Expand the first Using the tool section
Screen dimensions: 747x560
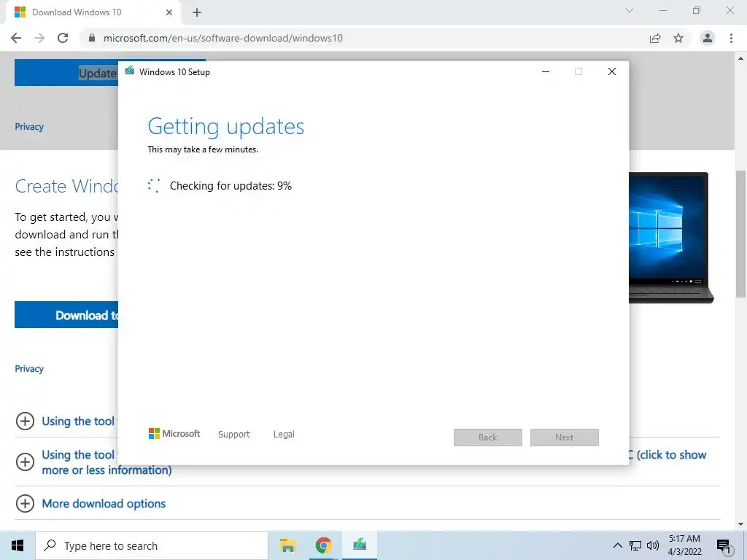[26, 421]
